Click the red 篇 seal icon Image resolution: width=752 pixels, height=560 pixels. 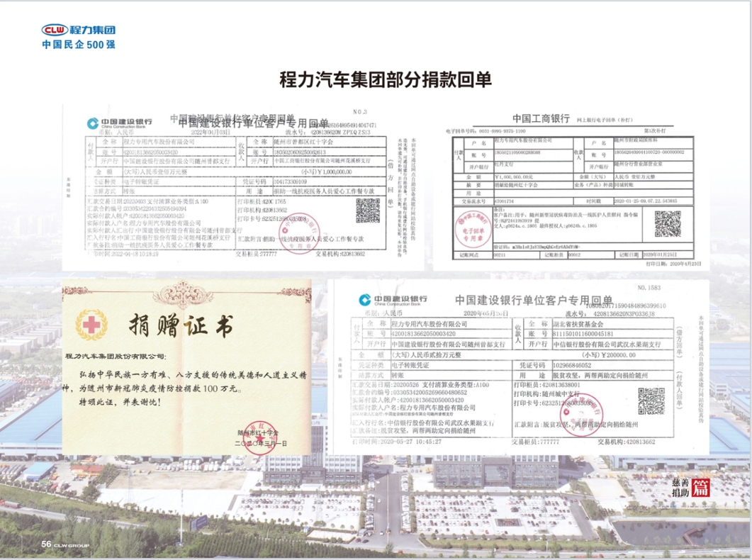pyautogui.click(x=701, y=487)
